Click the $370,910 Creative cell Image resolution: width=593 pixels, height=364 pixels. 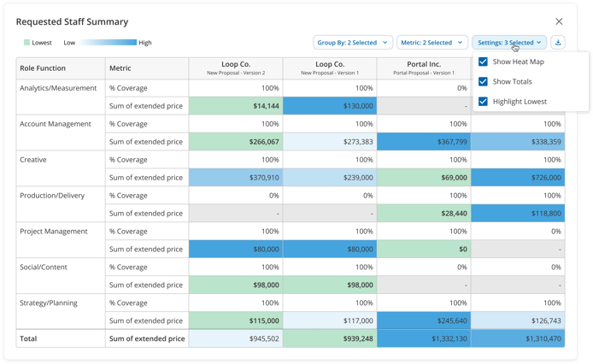point(235,178)
